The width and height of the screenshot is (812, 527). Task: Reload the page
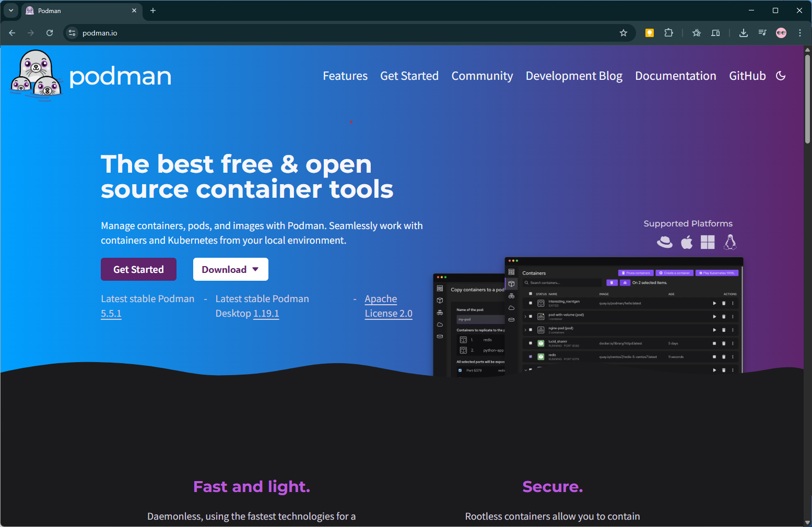(x=50, y=33)
